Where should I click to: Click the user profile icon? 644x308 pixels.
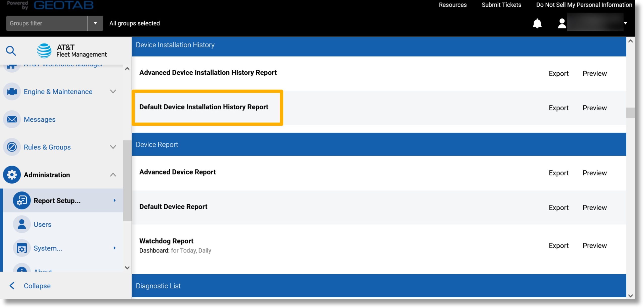tap(562, 23)
